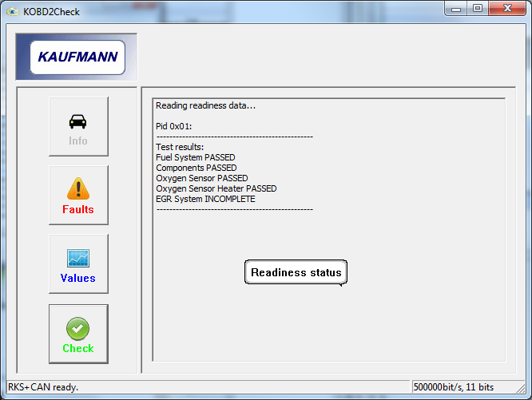Maximize the KOBD2Check window
This screenshot has width=532, height=400.
(478, 9)
